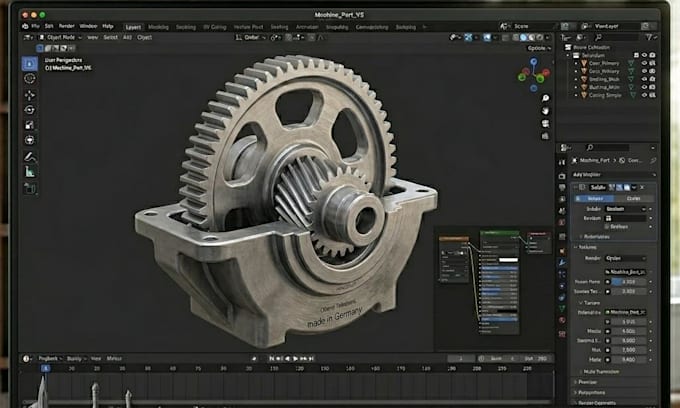Toggle snapping magnet in viewport header

(289, 38)
